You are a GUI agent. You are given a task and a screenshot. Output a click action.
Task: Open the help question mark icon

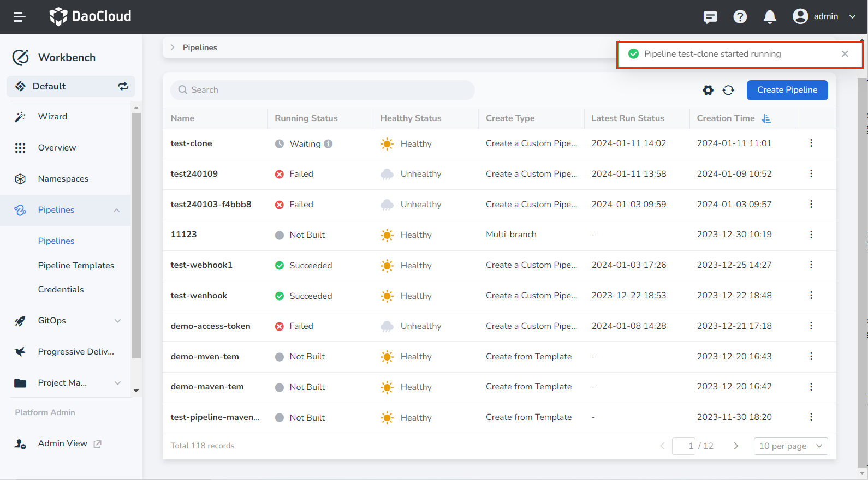pos(740,17)
